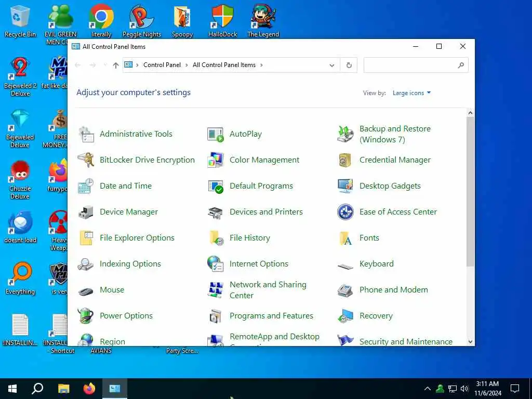Image resolution: width=532 pixels, height=399 pixels.
Task: Open the Recovery icon
Action: [345, 316]
